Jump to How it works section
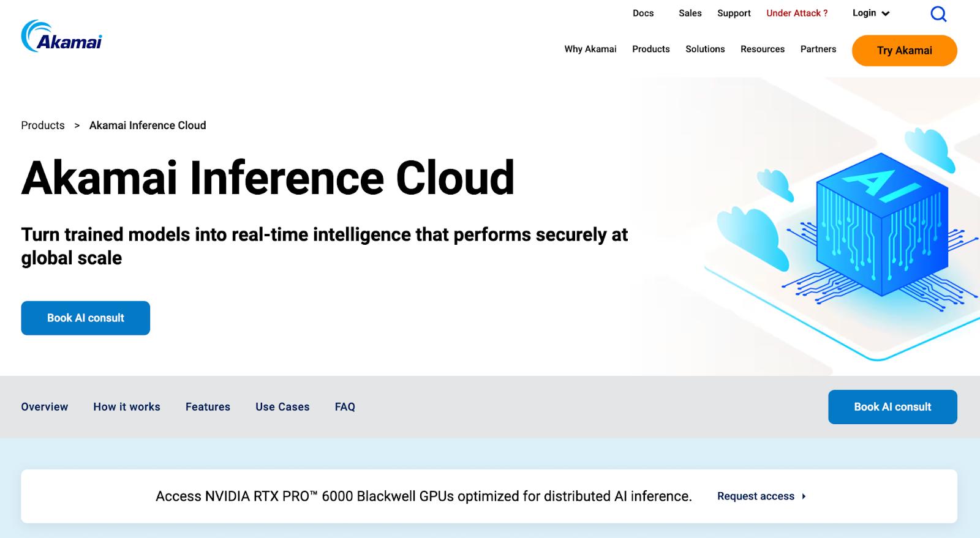 coord(127,407)
